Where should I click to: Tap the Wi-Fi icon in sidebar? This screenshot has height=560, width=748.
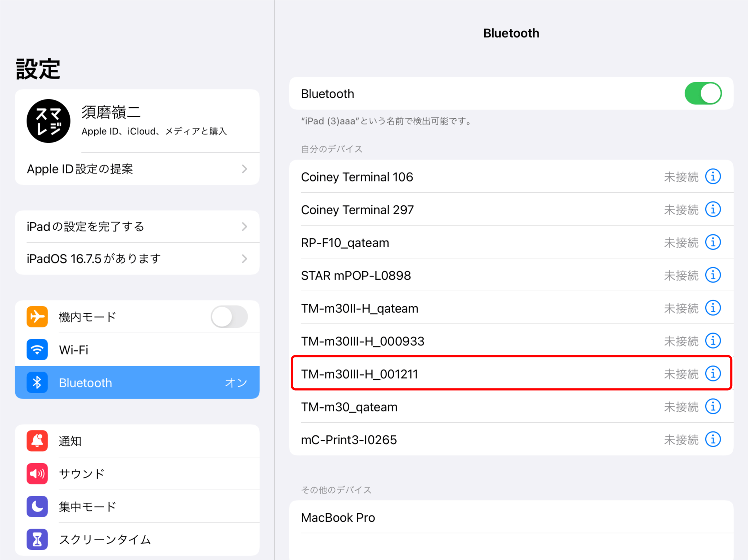tap(37, 349)
